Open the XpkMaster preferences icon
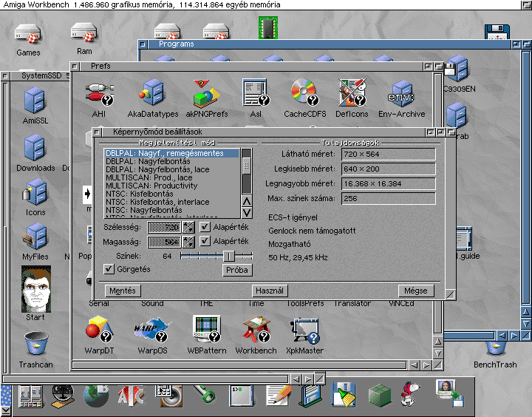 click(x=305, y=330)
